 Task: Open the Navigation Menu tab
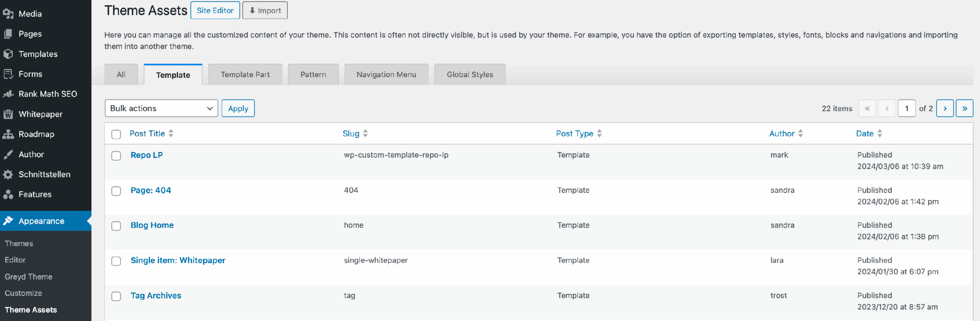tap(386, 74)
